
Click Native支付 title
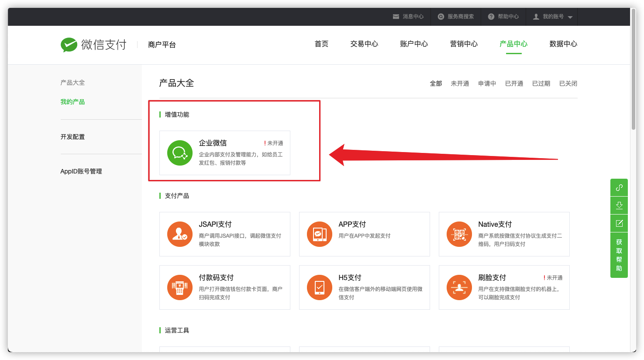click(x=495, y=224)
